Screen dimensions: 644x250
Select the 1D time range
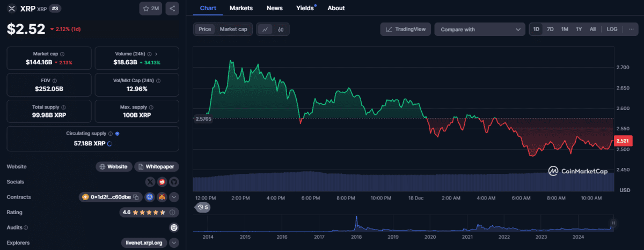pos(536,29)
